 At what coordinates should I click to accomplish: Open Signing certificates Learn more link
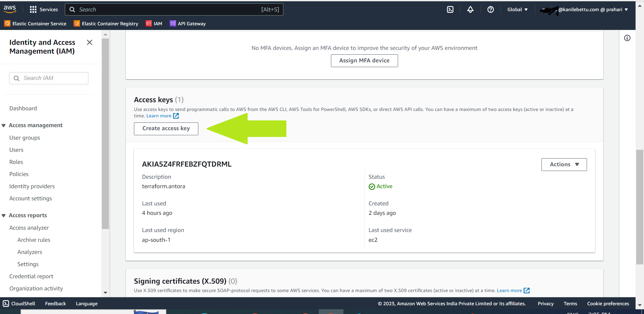click(513, 290)
